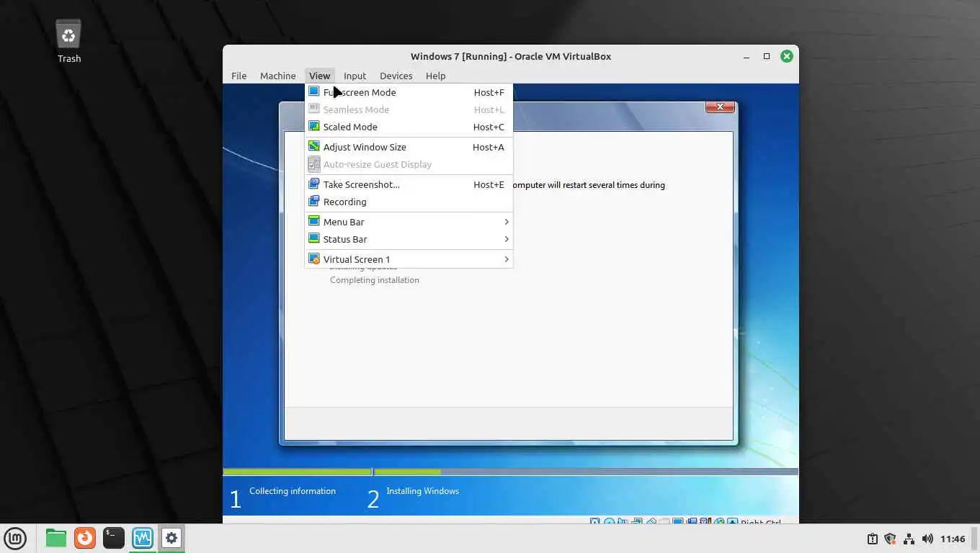Expand the Status Bar submenu

tap(409, 239)
